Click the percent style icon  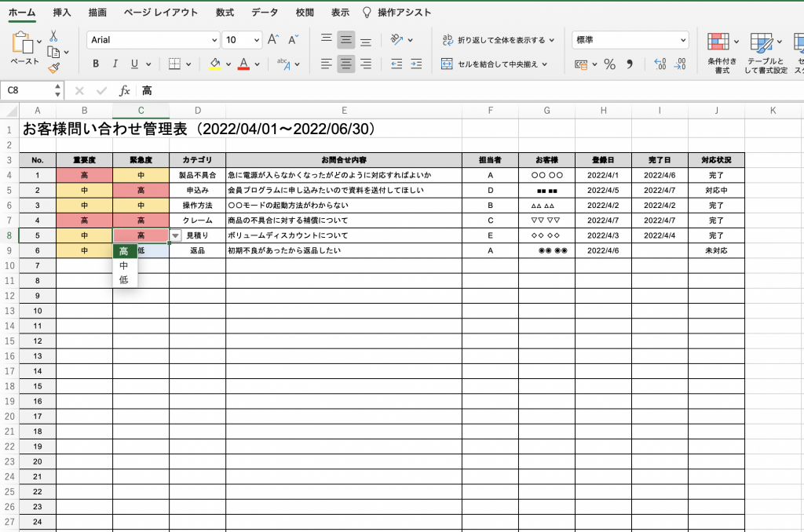pos(609,64)
